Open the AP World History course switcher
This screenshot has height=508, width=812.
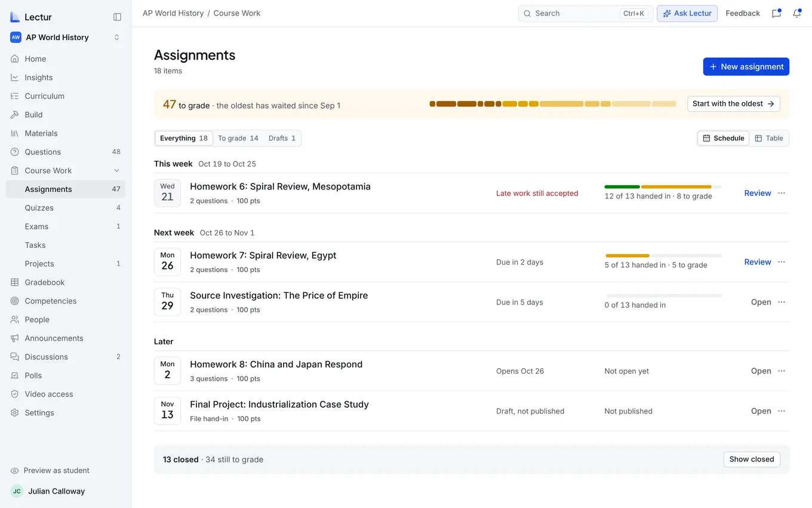click(66, 37)
